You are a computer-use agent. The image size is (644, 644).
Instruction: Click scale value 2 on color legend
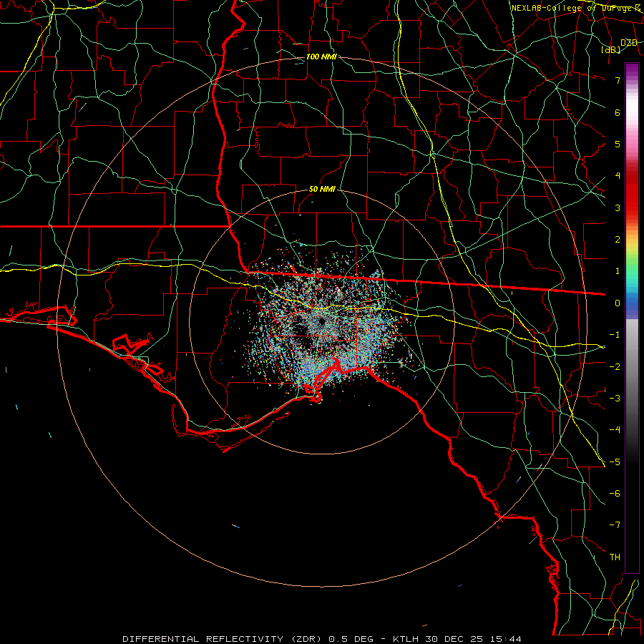coord(618,240)
